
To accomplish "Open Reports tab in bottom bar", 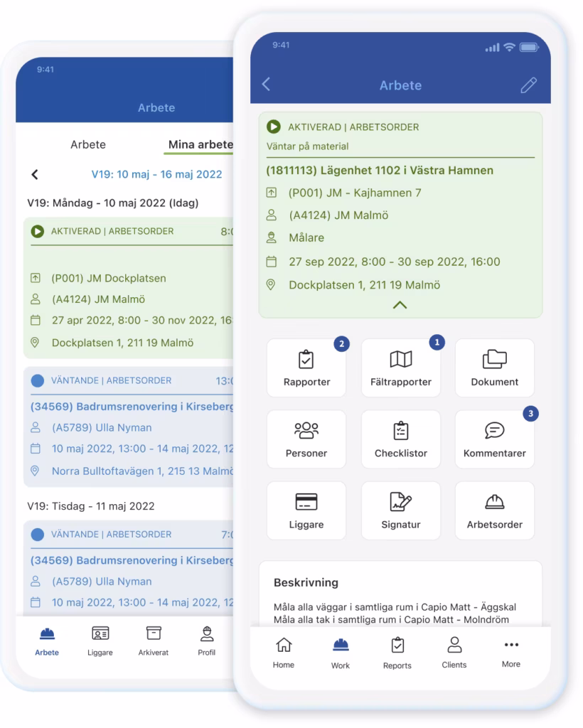I will pos(397,653).
